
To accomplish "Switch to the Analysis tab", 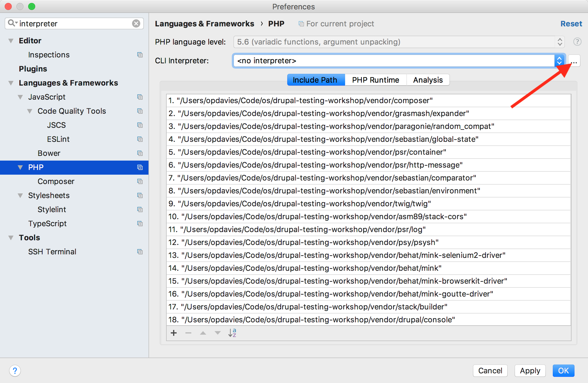I will pos(428,80).
